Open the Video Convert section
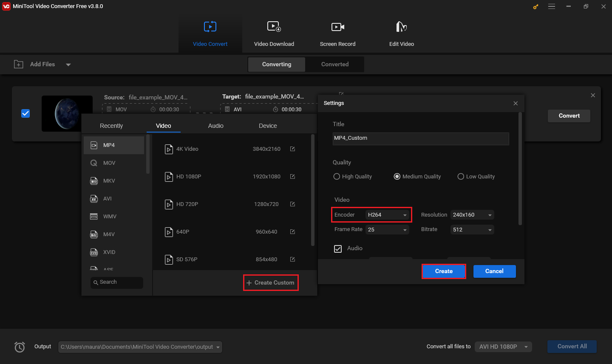This screenshot has height=364, width=612. point(210,34)
